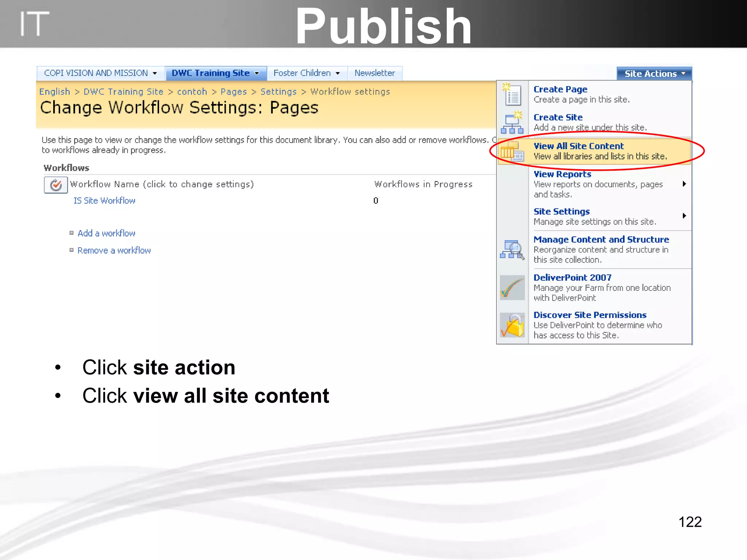Expand the DWC Training Site dropdown arrow
Viewport: 747px width, 560px height.
point(257,73)
